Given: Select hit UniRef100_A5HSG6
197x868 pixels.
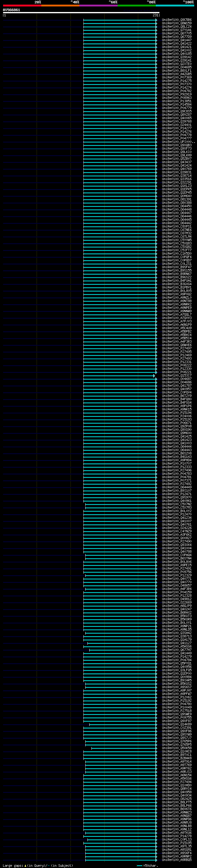Looking at the screenshot, I should coord(176,778).
